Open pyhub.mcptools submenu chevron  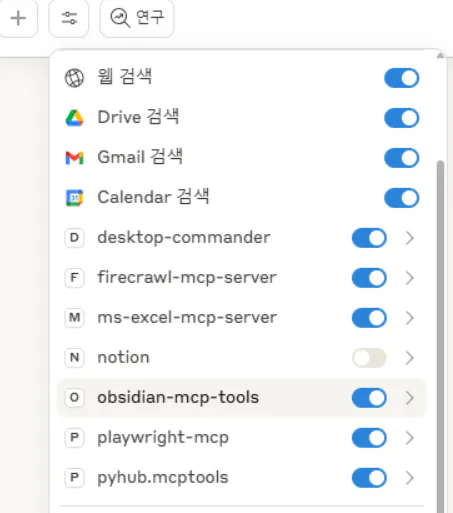410,478
